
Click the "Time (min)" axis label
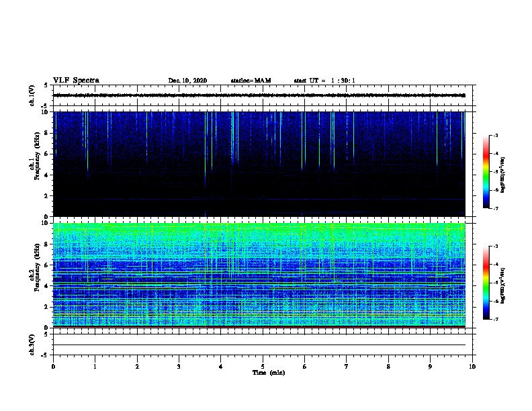[269, 373]
